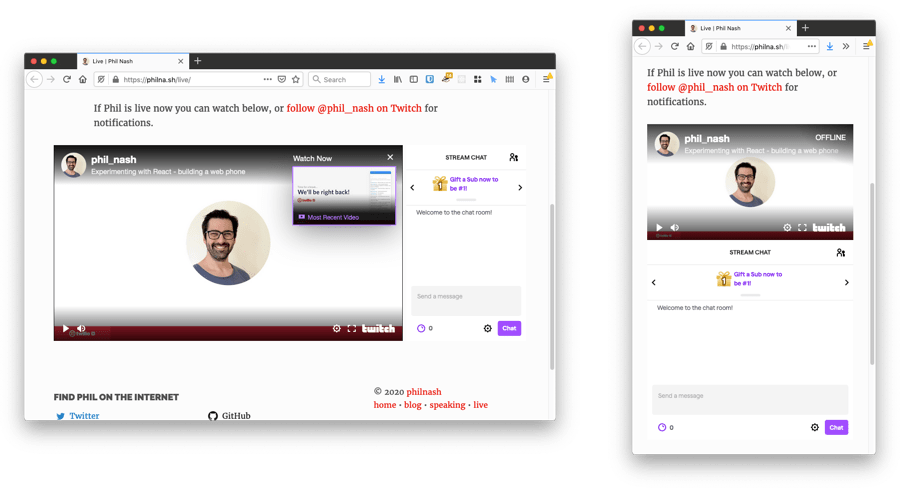This screenshot has width=900, height=491.
Task: Click the blue cursor extension icon
Action: [494, 79]
